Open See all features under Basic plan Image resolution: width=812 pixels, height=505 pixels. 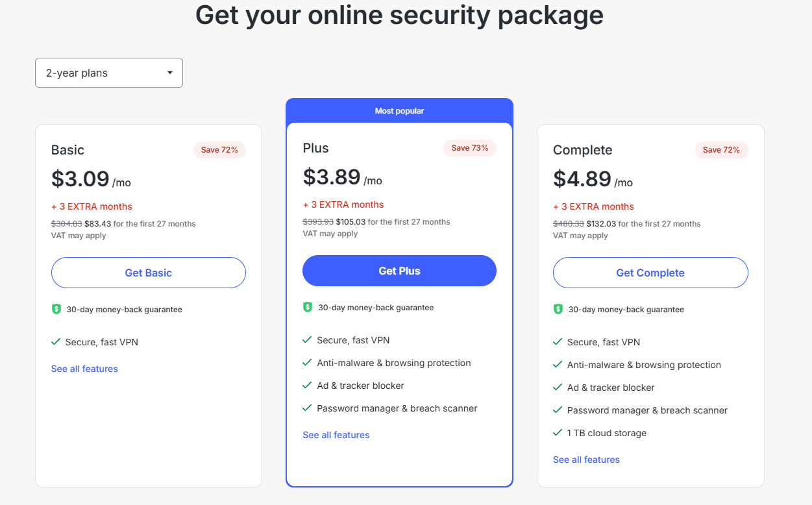click(84, 369)
